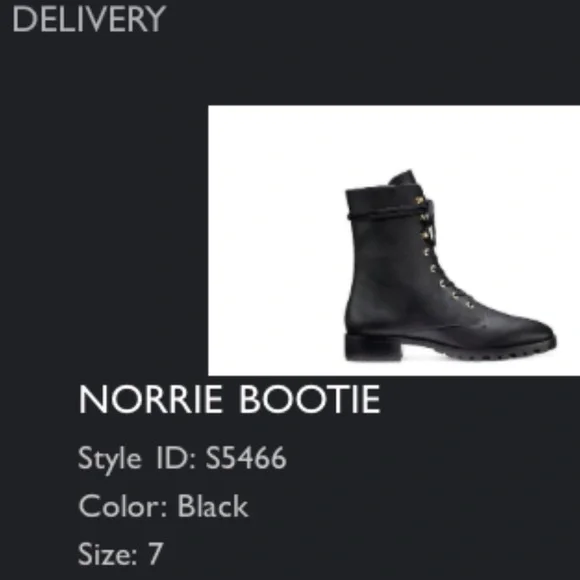Select the Style ID: S5466 line
This screenshot has width=580, height=580.
coord(182,458)
